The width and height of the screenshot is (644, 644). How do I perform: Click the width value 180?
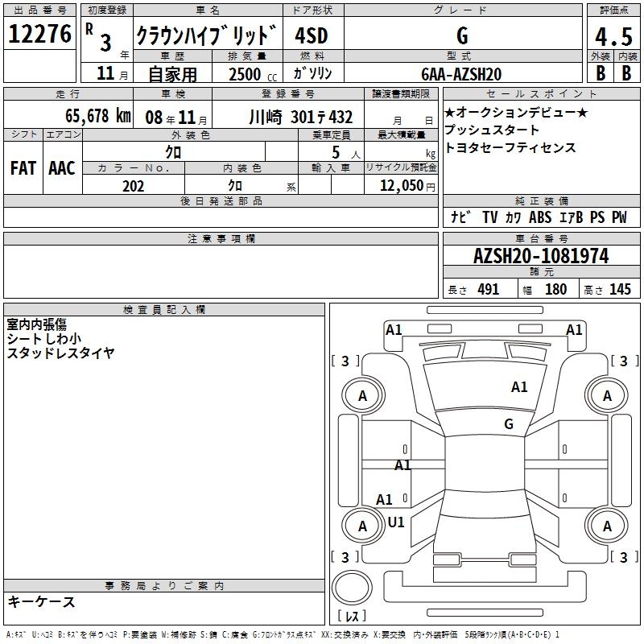click(x=555, y=290)
